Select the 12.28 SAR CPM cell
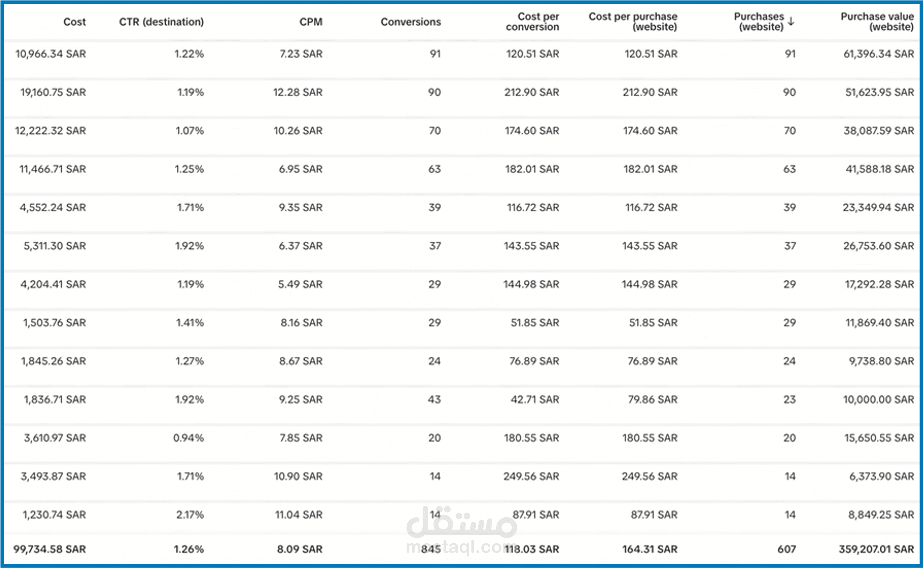 297,92
